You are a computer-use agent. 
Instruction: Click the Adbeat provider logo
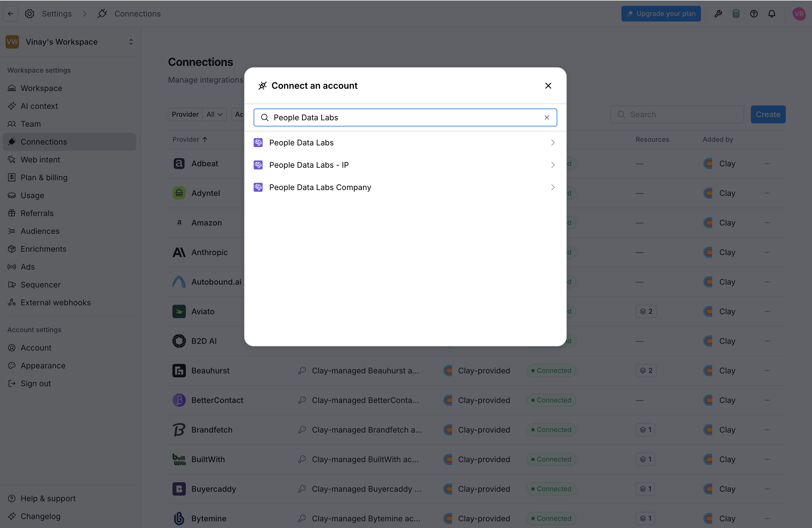pyautogui.click(x=179, y=164)
